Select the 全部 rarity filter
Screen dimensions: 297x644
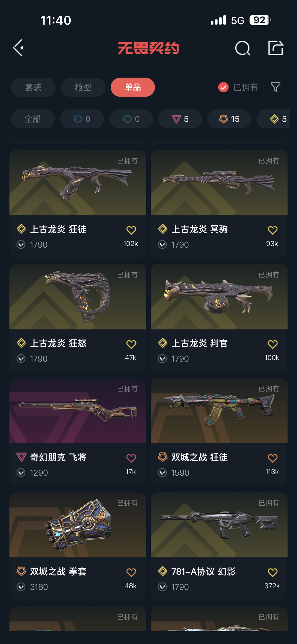[x=33, y=119]
